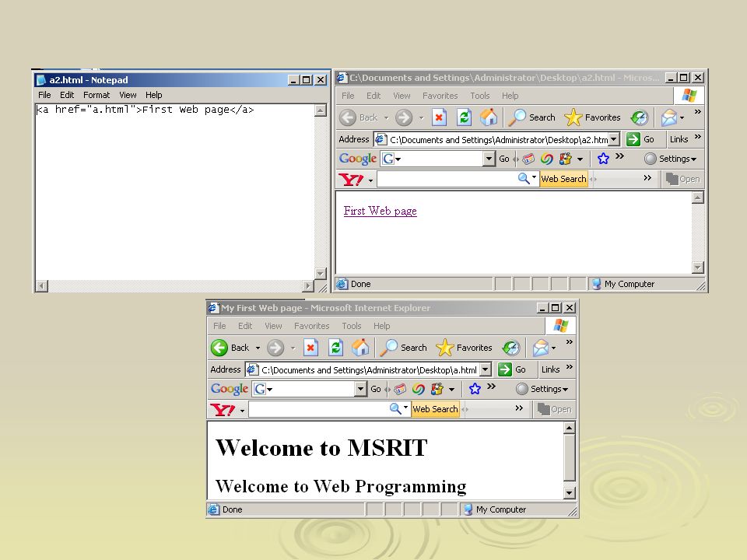The image size is (747, 560).
Task: Open the Edit menu in Notepad
Action: click(x=67, y=95)
